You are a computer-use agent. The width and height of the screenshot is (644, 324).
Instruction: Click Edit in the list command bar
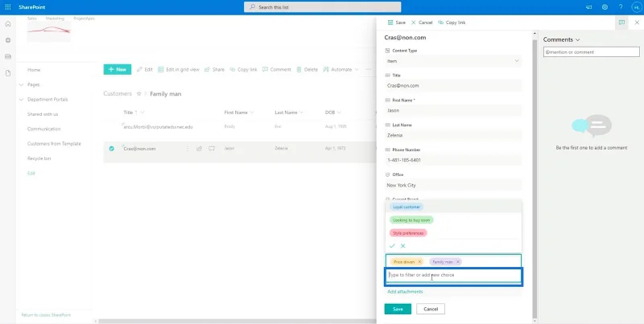click(145, 70)
